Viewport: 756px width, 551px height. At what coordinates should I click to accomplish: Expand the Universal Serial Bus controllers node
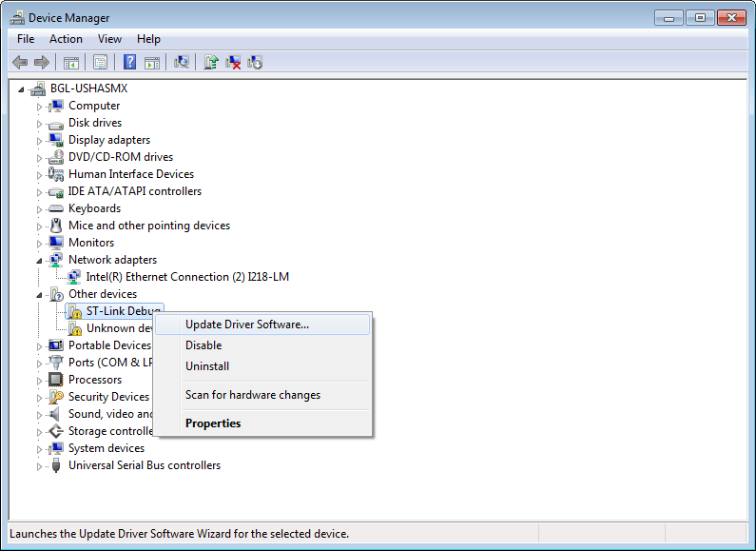pos(40,466)
